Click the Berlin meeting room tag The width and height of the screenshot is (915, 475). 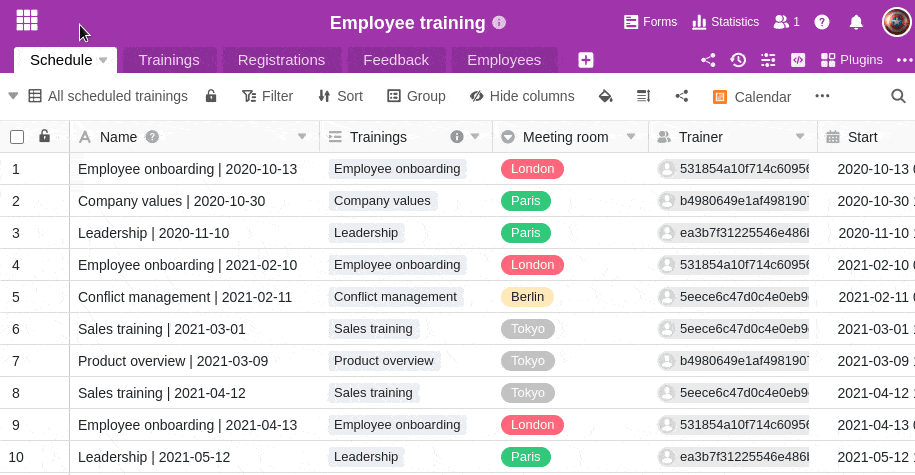click(527, 297)
